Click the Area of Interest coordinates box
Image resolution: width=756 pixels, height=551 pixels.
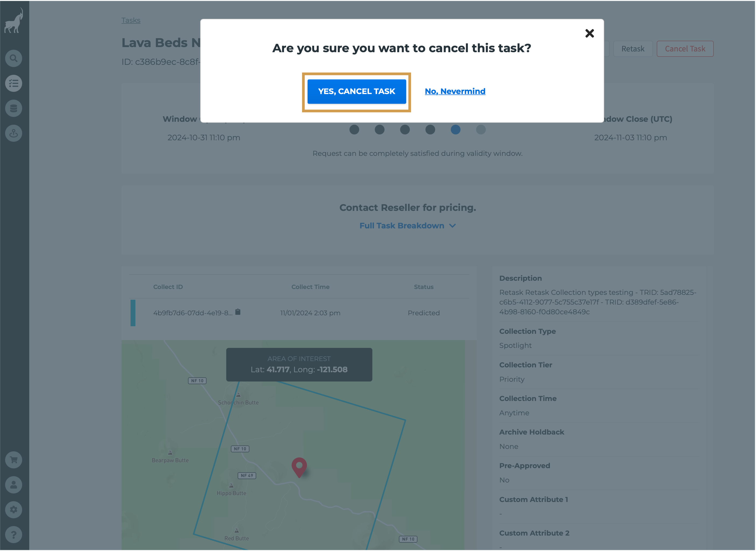pos(299,365)
